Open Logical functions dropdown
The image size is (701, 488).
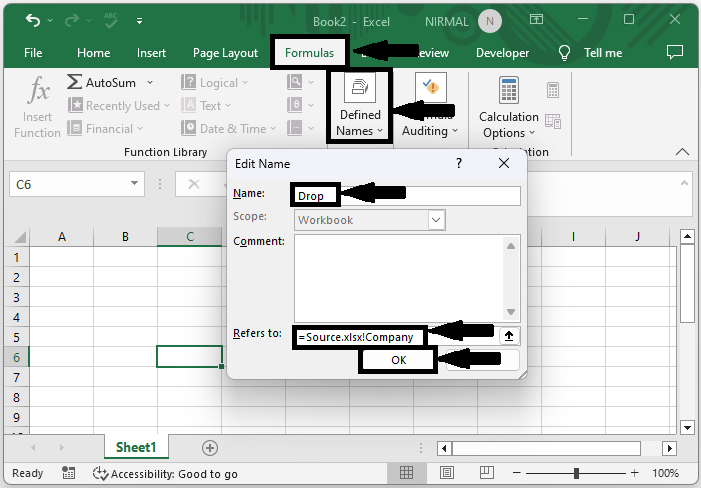214,83
